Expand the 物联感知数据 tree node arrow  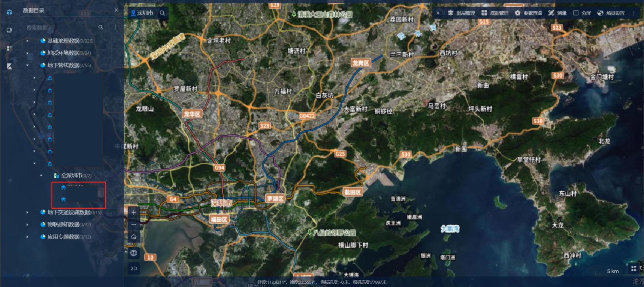(28, 225)
